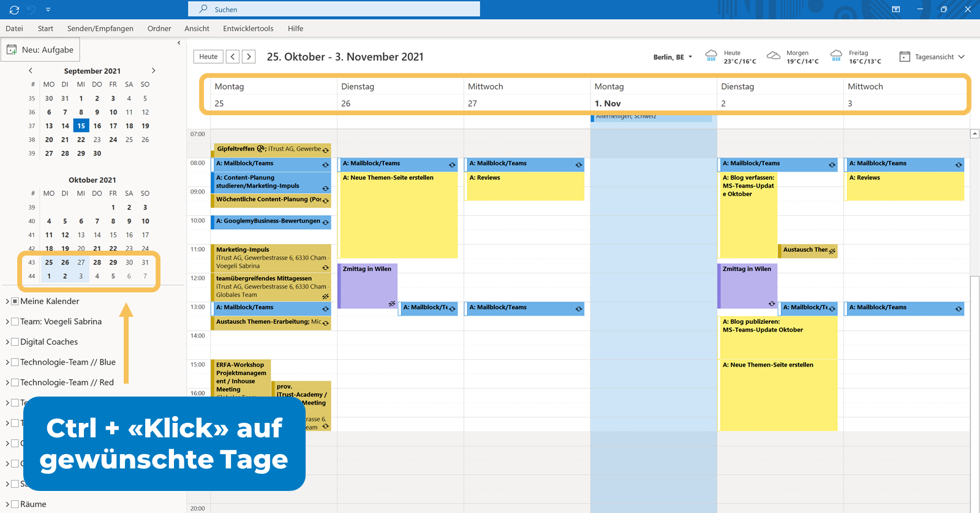Screen dimensions: 980x513
Task: Toggle the Meine Kalender checkbox
Action: [x=15, y=302]
